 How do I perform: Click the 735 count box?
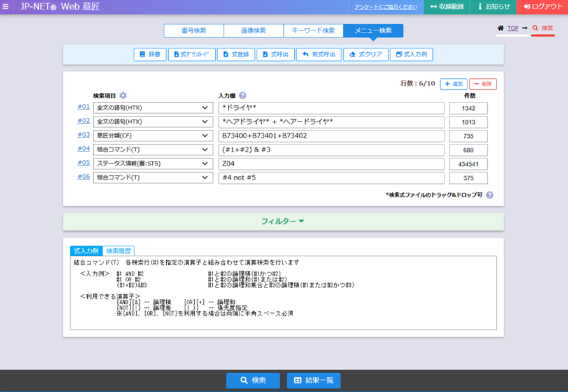469,136
